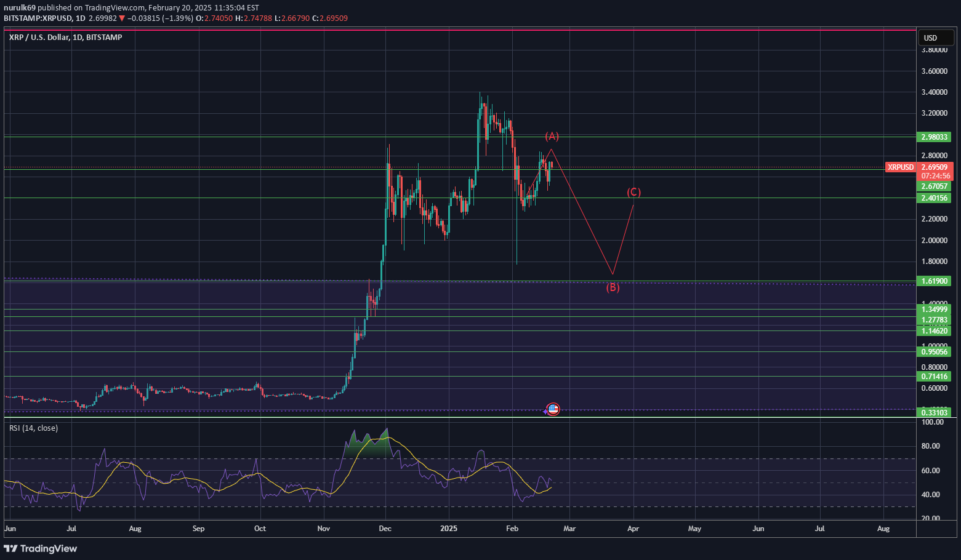Click the 2025 label on time axis

coord(449,529)
